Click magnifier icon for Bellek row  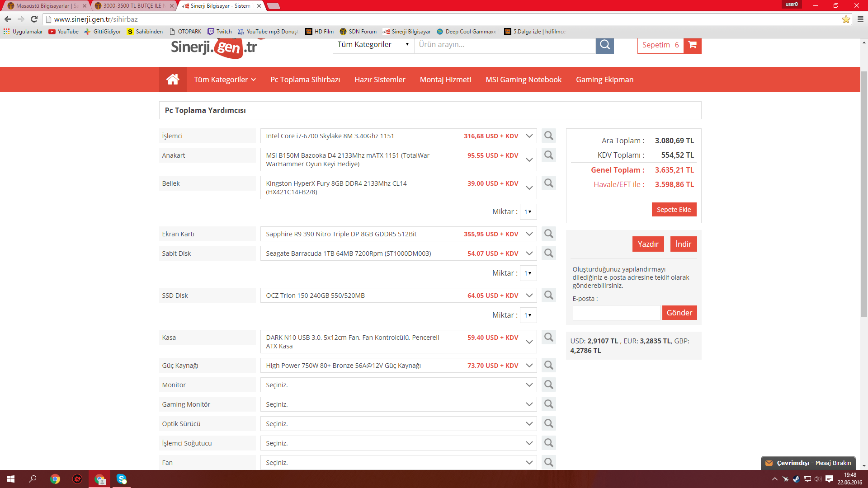tap(549, 183)
